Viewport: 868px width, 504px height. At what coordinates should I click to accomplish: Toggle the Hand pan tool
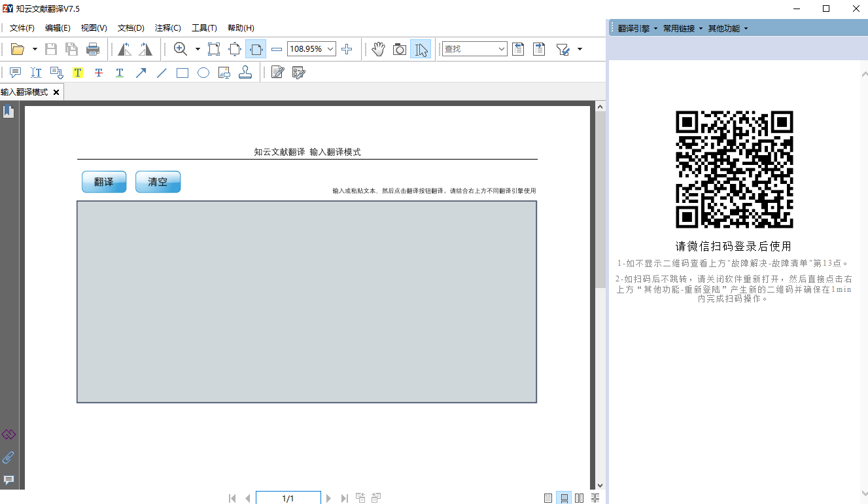click(x=377, y=49)
